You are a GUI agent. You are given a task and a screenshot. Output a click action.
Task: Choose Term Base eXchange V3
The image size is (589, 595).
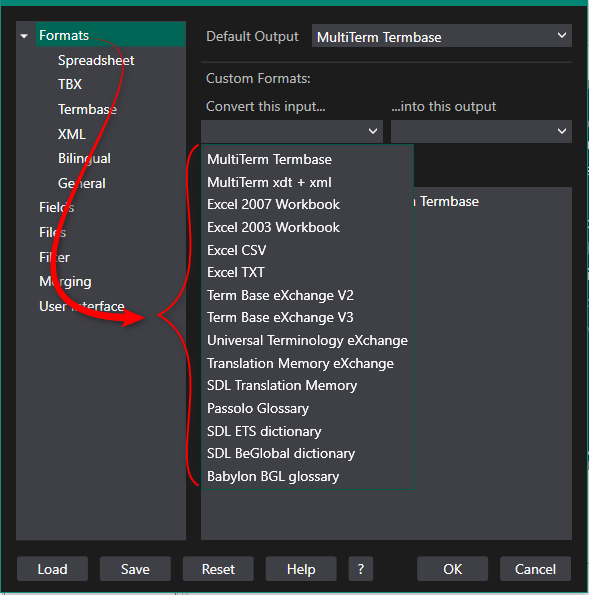307,318
